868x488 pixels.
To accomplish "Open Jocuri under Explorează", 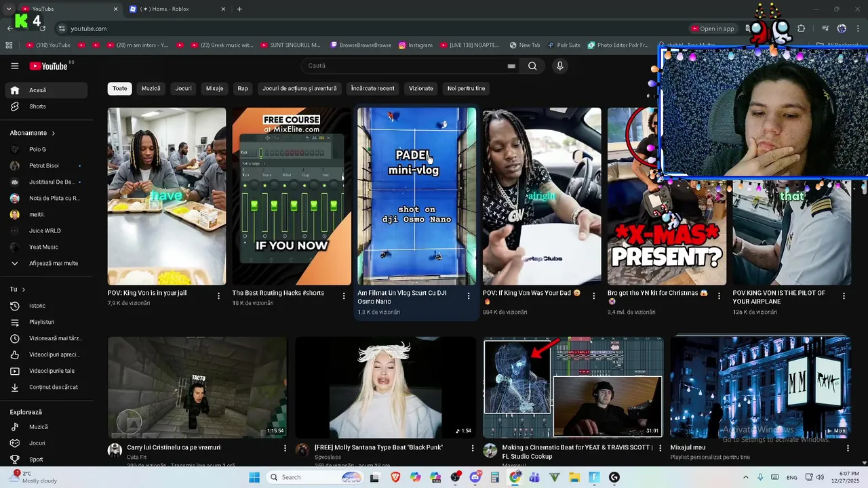I will pyautogui.click(x=46, y=443).
